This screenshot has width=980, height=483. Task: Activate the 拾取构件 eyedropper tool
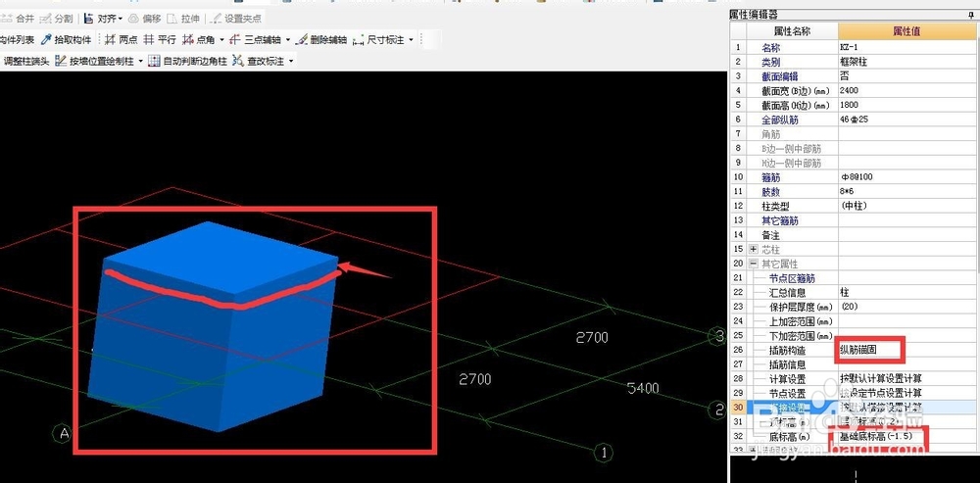click(66, 40)
